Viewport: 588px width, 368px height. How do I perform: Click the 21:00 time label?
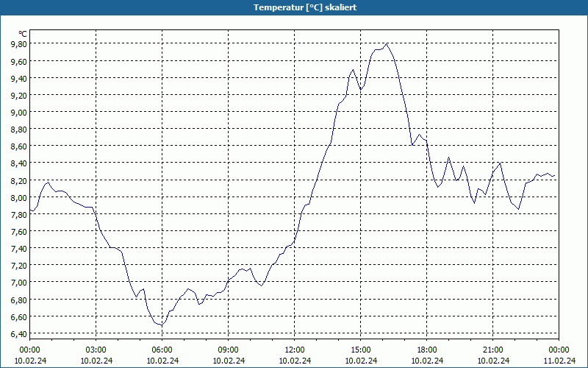coord(493,350)
